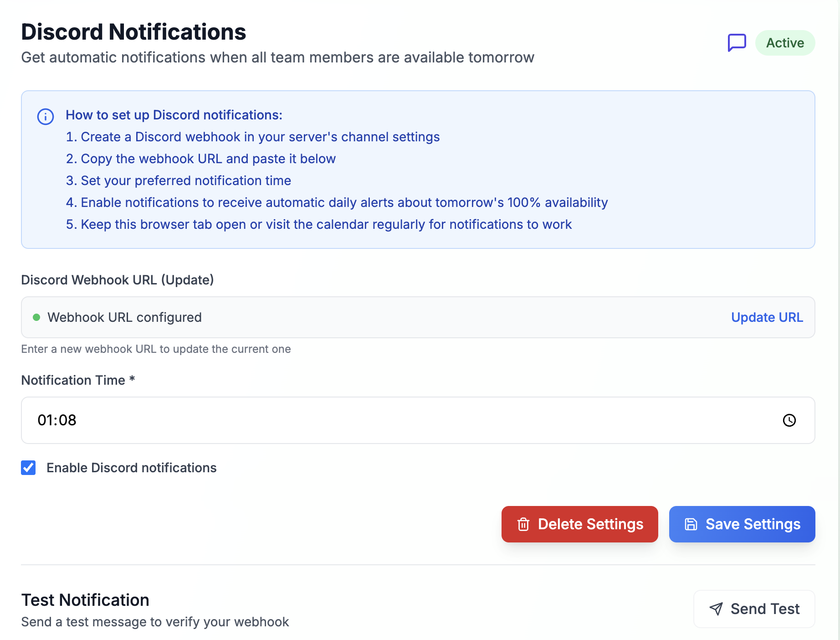The image size is (840, 640).
Task: Click the trash icon on Delete Settings
Action: tap(523, 524)
